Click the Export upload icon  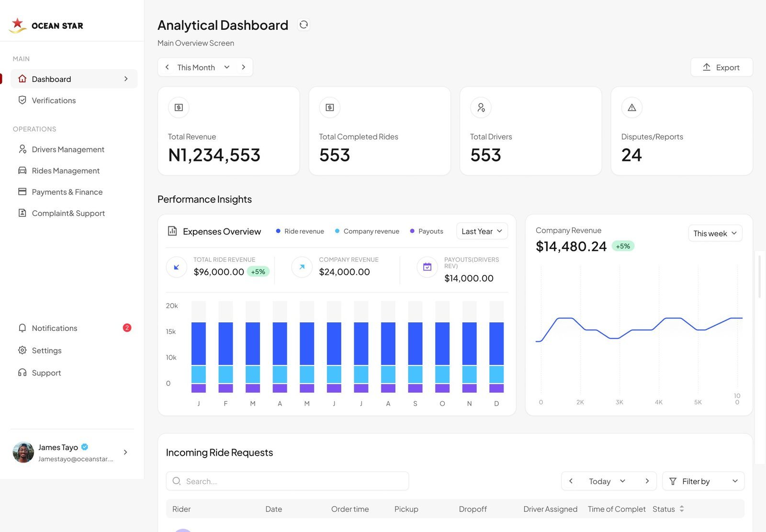707,67
